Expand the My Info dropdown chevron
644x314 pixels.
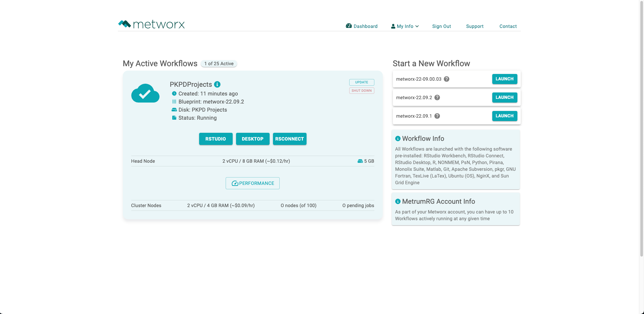click(x=417, y=26)
